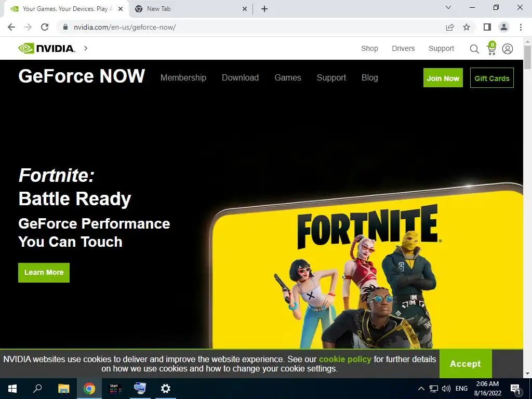Open the tab search dropdown arrow
Image resolution: width=532 pixels, height=399 pixels.
pyautogui.click(x=448, y=7)
